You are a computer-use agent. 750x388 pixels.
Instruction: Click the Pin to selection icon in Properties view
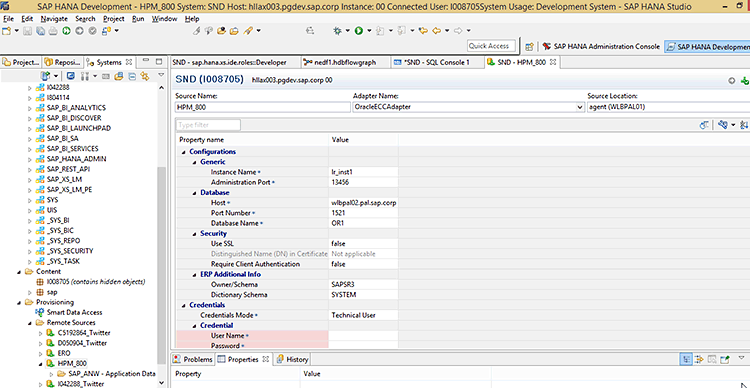(x=725, y=359)
